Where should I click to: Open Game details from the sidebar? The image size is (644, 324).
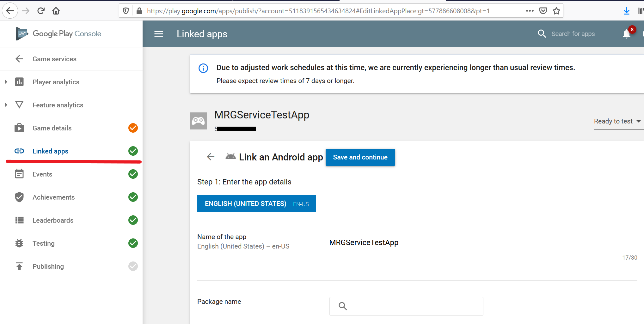pos(52,128)
